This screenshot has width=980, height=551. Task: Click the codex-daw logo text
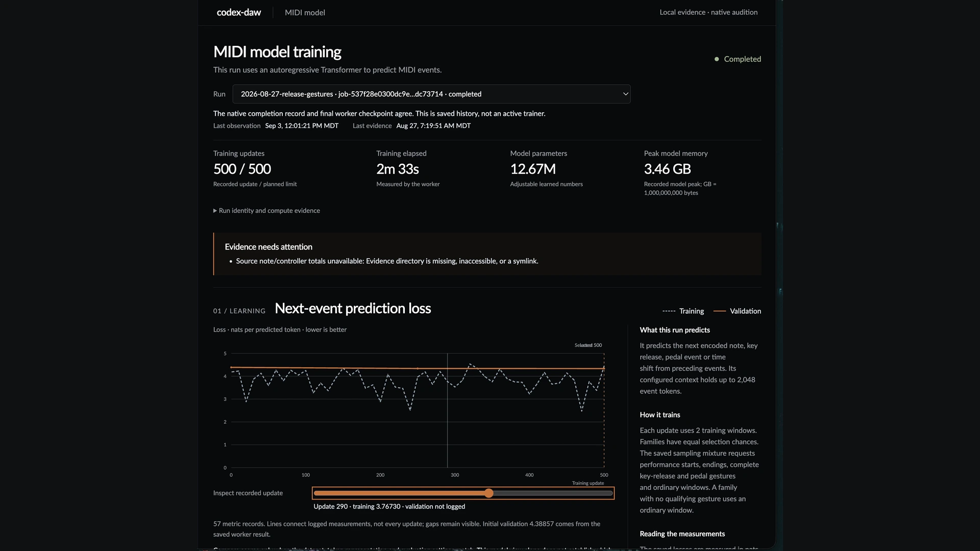(238, 12)
